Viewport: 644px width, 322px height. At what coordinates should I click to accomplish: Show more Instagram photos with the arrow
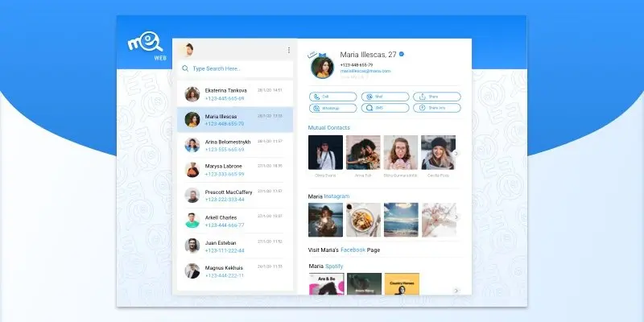tap(456, 217)
